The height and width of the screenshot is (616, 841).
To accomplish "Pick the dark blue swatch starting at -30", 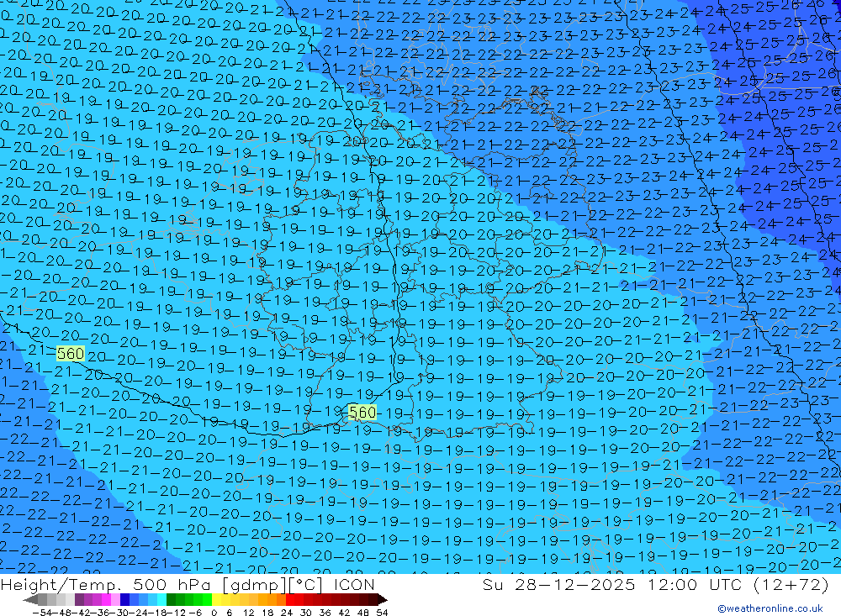I will coord(125,600).
